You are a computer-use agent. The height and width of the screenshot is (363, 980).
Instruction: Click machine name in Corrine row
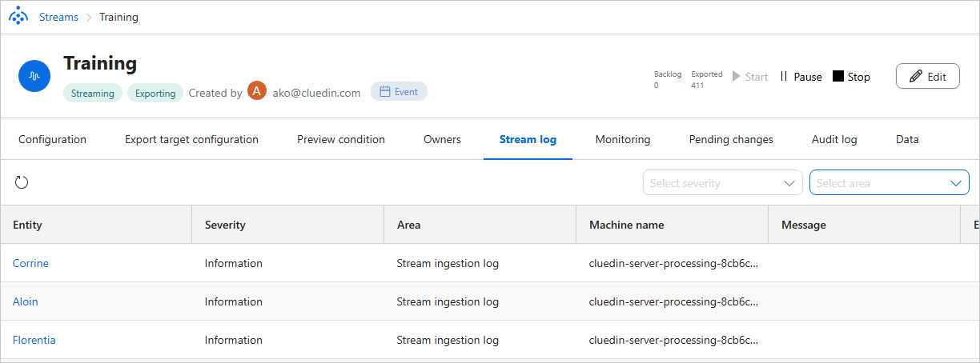click(x=673, y=263)
